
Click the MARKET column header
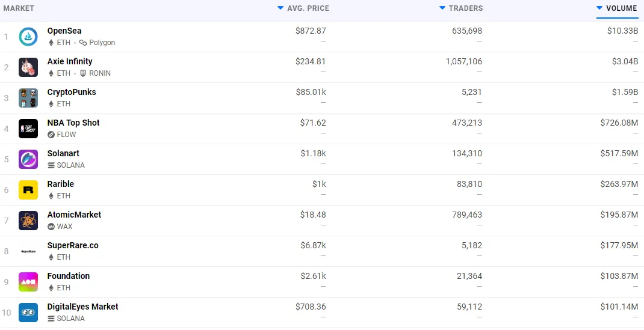[x=19, y=8]
